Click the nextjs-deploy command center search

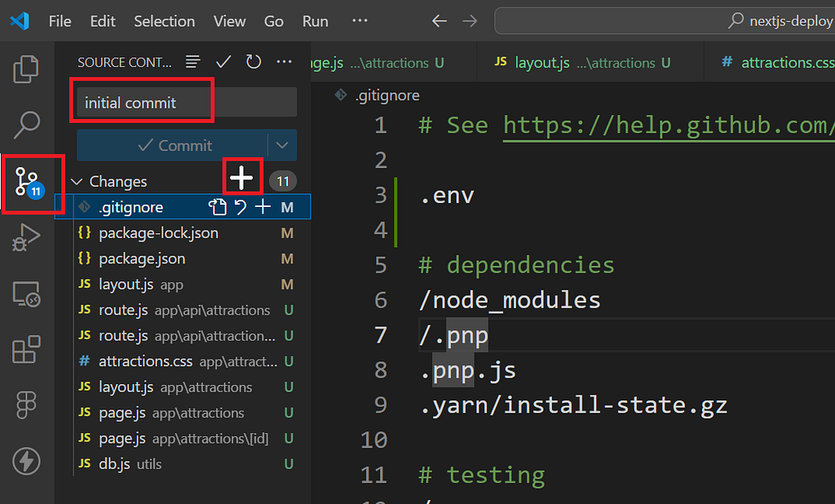click(x=665, y=20)
